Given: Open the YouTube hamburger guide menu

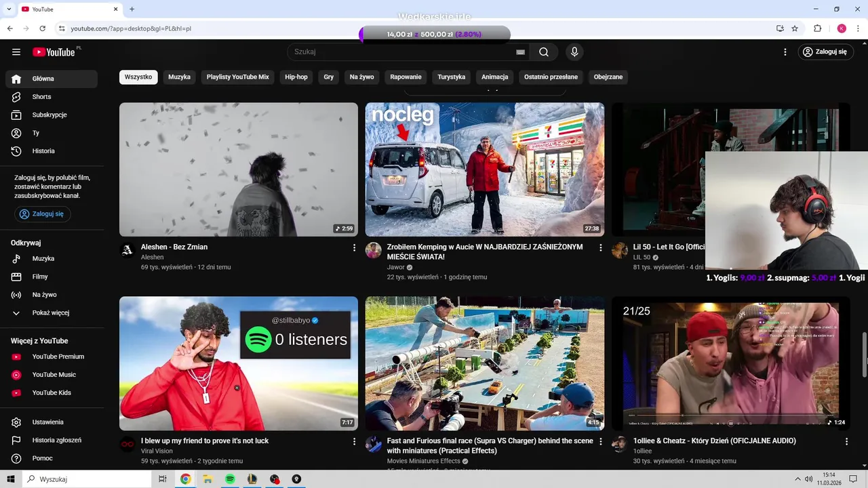Looking at the screenshot, I should [16, 52].
